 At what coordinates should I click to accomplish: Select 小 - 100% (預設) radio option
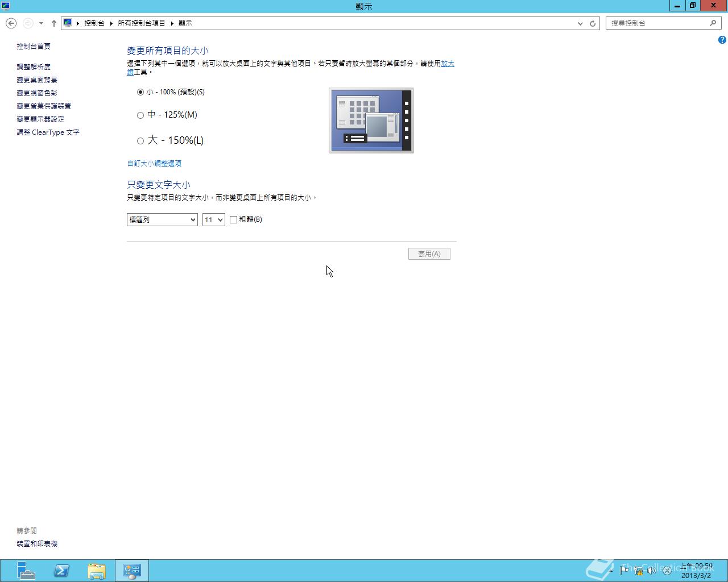click(140, 92)
